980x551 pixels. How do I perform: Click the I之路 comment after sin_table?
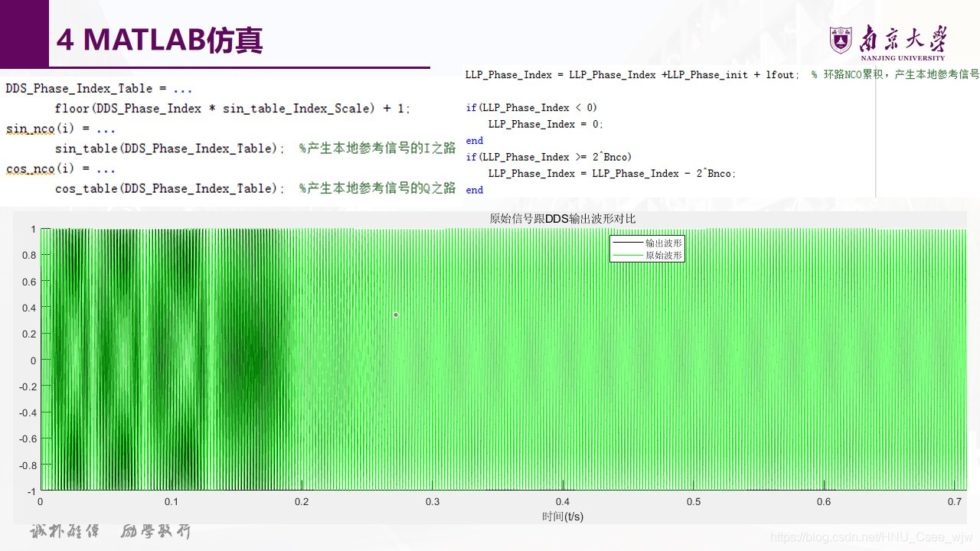coord(377,148)
